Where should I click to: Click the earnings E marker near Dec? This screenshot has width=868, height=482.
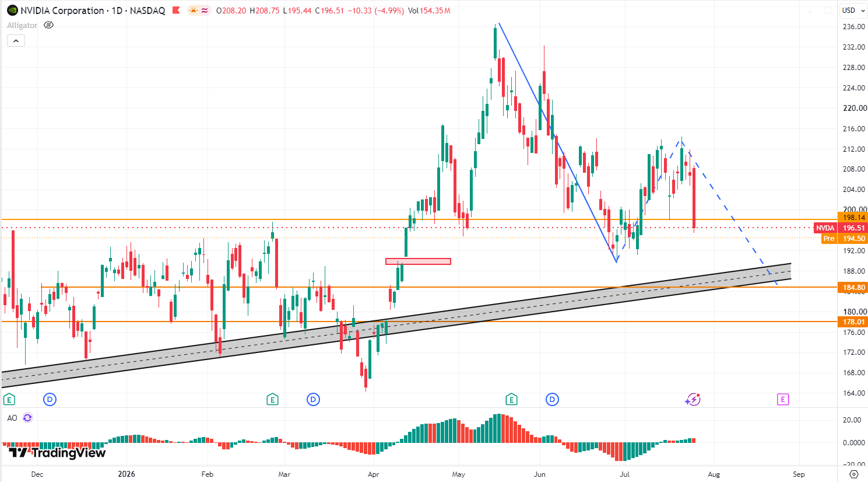pos(9,400)
